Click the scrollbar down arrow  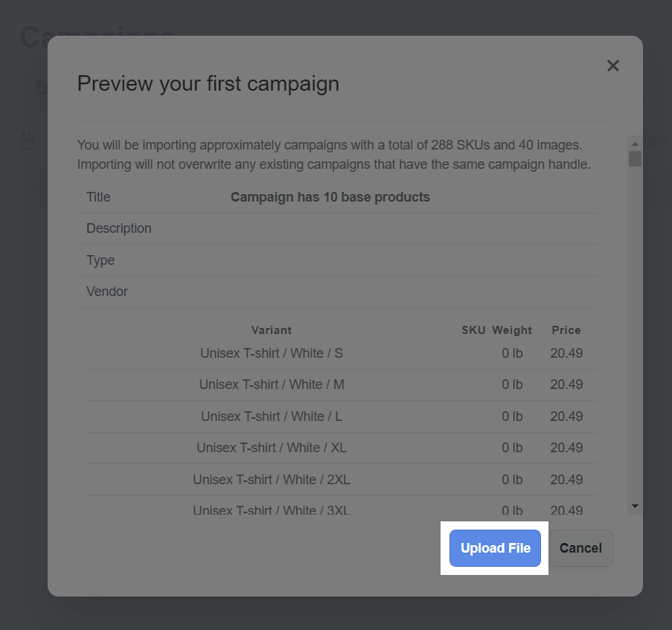pyautogui.click(x=635, y=507)
